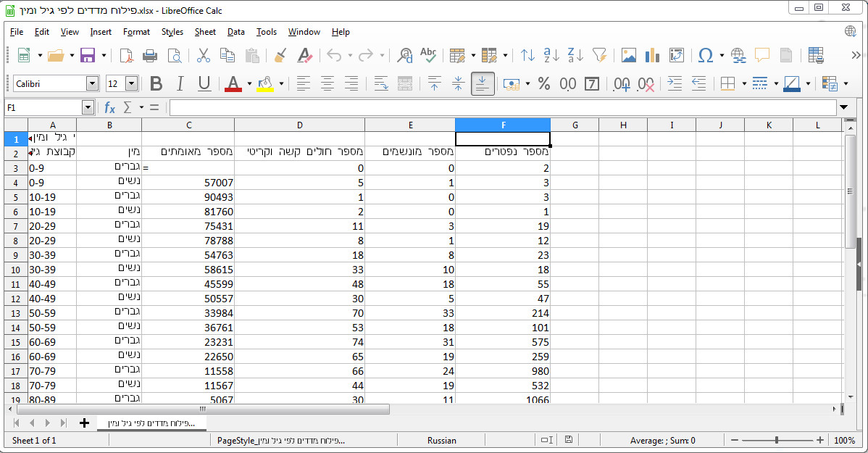Open the font size dropdown
Image resolution: width=868 pixels, height=453 pixels.
pyautogui.click(x=131, y=84)
